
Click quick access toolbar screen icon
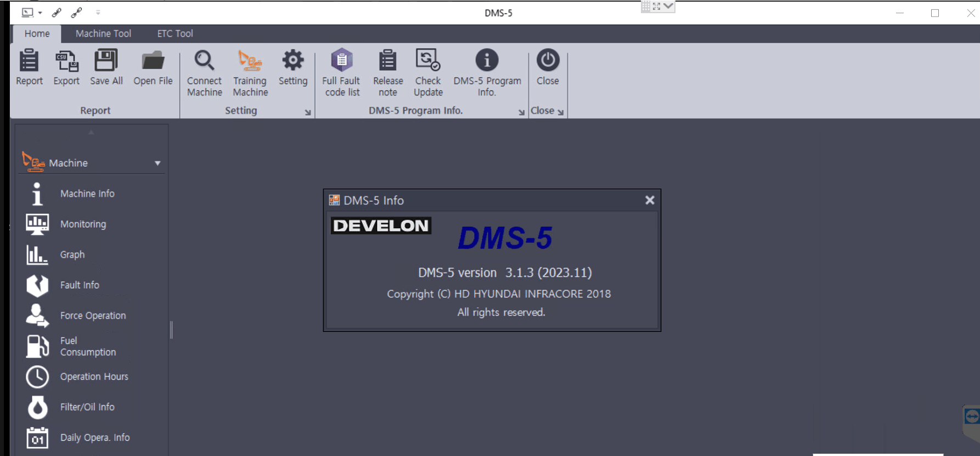click(27, 13)
